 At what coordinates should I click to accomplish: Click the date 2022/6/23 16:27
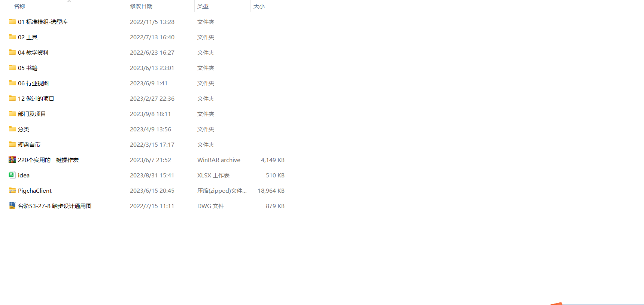tap(152, 53)
